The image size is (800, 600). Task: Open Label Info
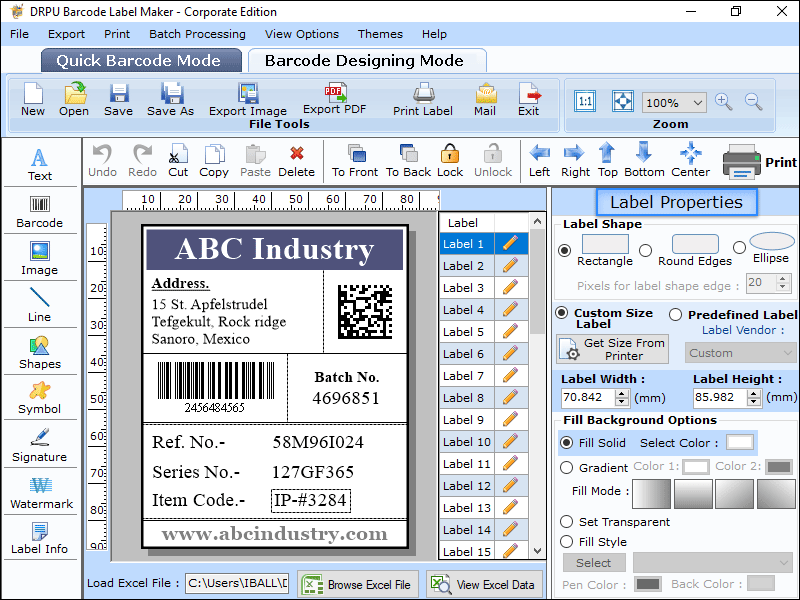pos(40,538)
